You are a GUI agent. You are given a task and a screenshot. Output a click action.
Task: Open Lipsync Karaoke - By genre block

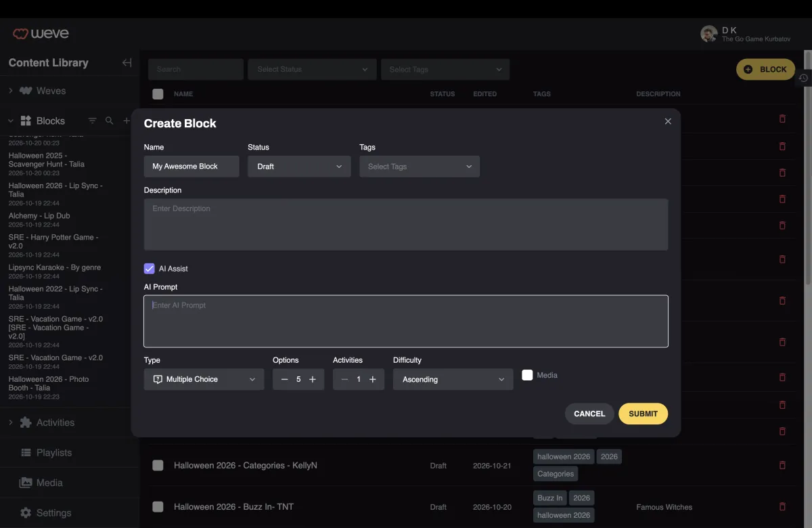coord(55,267)
